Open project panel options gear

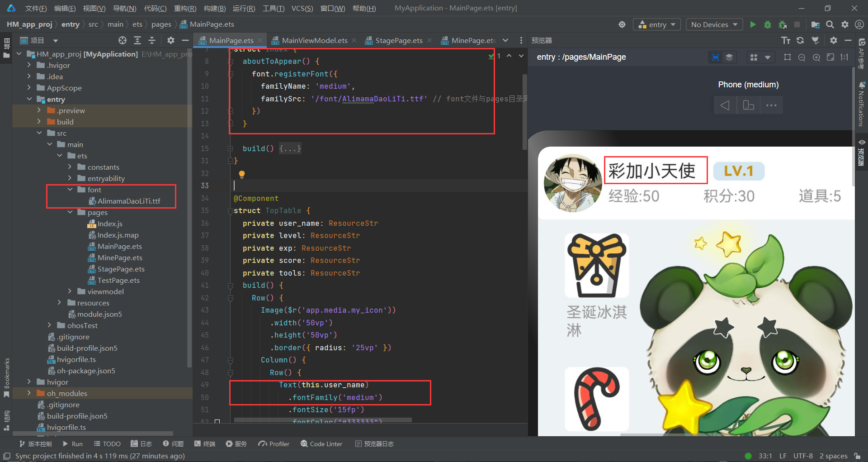(x=170, y=40)
